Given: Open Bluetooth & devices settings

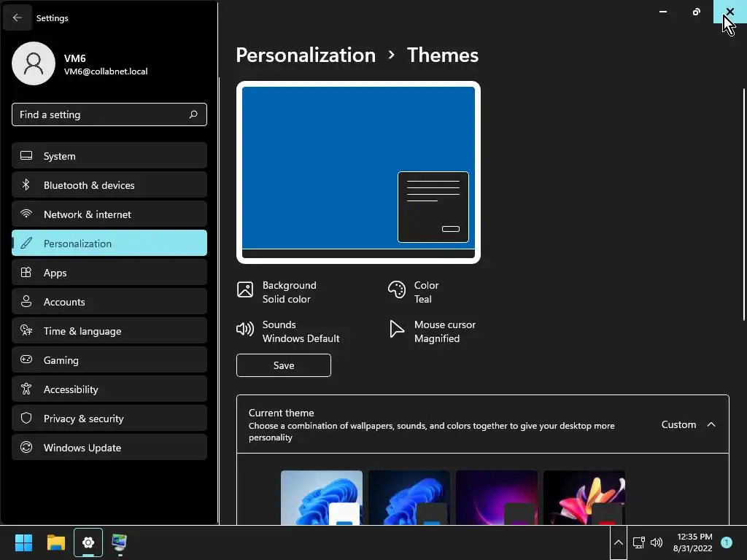Looking at the screenshot, I should point(109,184).
